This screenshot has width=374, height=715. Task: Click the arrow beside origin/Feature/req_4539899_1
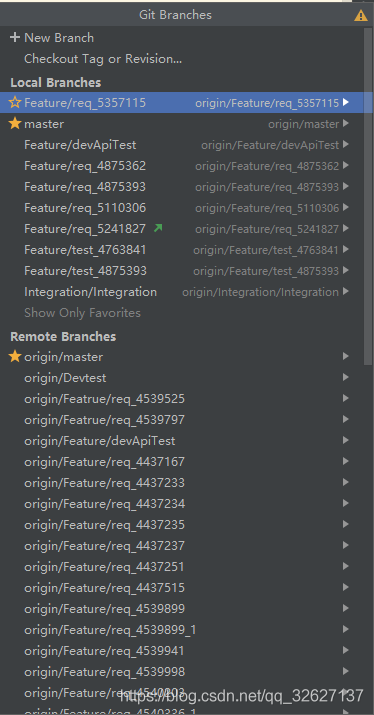(x=346, y=629)
